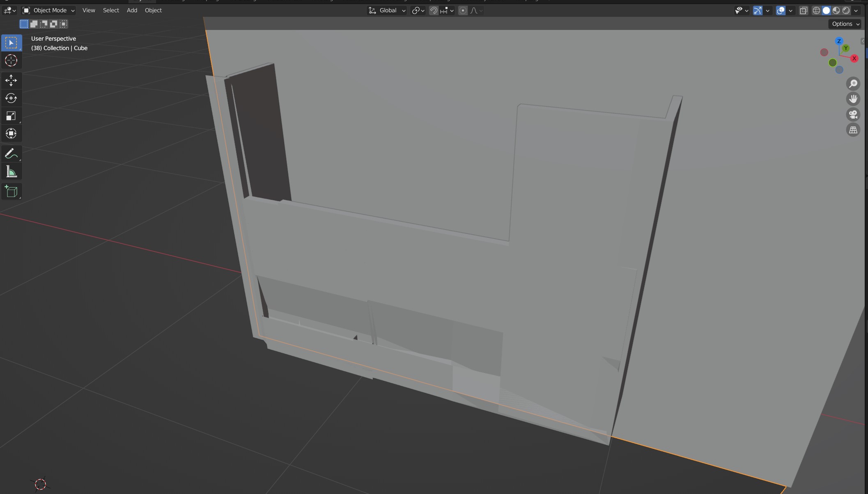This screenshot has height=494, width=868.
Task: Open the Select menu
Action: (111, 10)
